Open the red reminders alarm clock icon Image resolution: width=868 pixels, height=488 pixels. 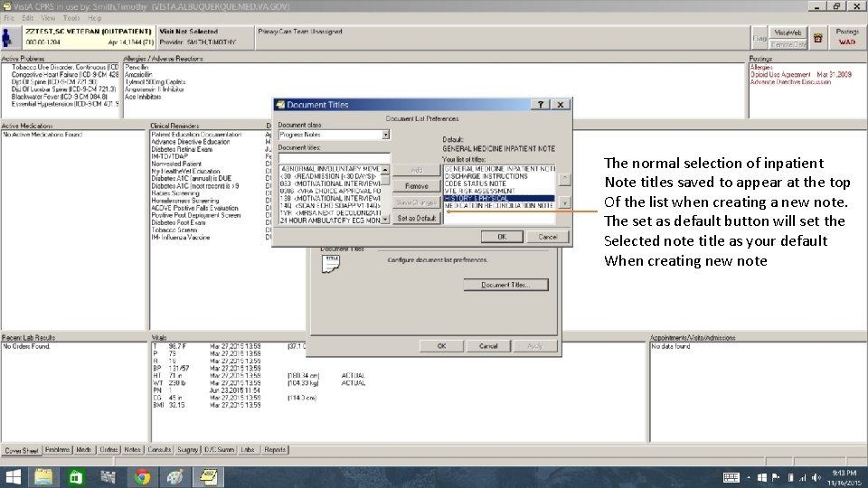tap(817, 38)
